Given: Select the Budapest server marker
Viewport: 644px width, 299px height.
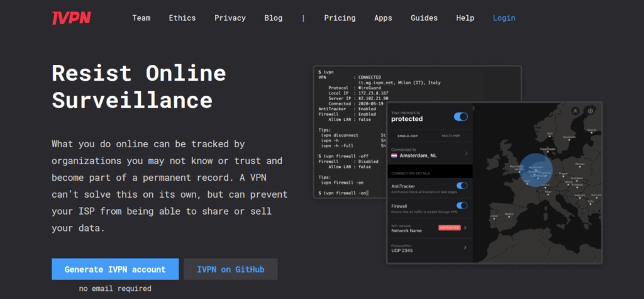Looking at the screenshot, I should point(577,187).
